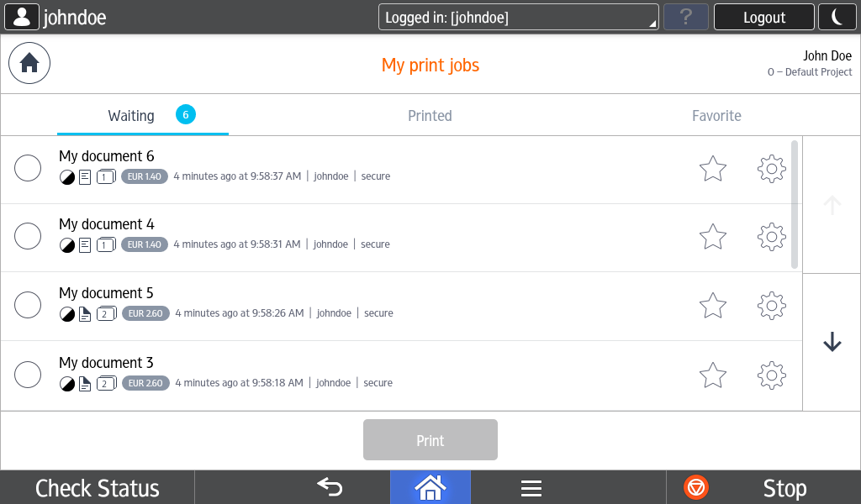Star My document 5 as favorite

(713, 306)
